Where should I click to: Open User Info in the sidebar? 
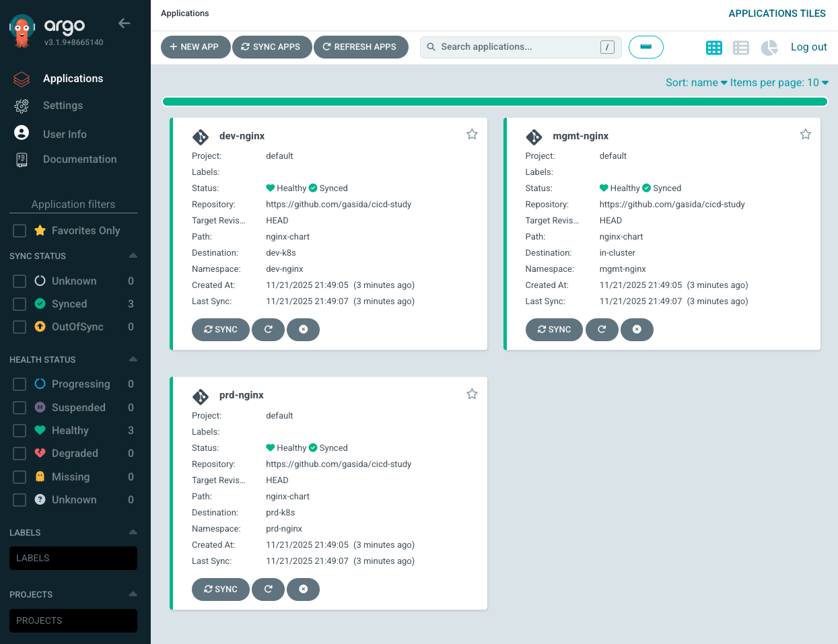pyautogui.click(x=65, y=135)
